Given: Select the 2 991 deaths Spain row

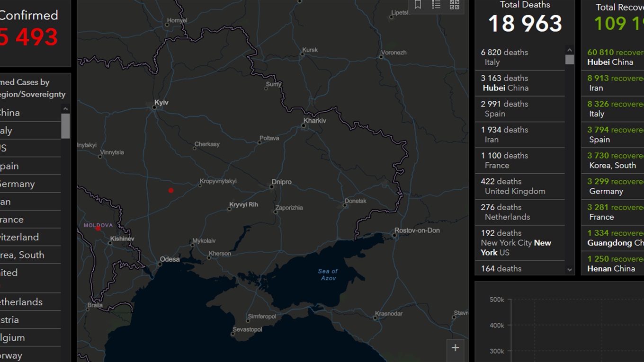Looking at the screenshot, I should tap(520, 109).
